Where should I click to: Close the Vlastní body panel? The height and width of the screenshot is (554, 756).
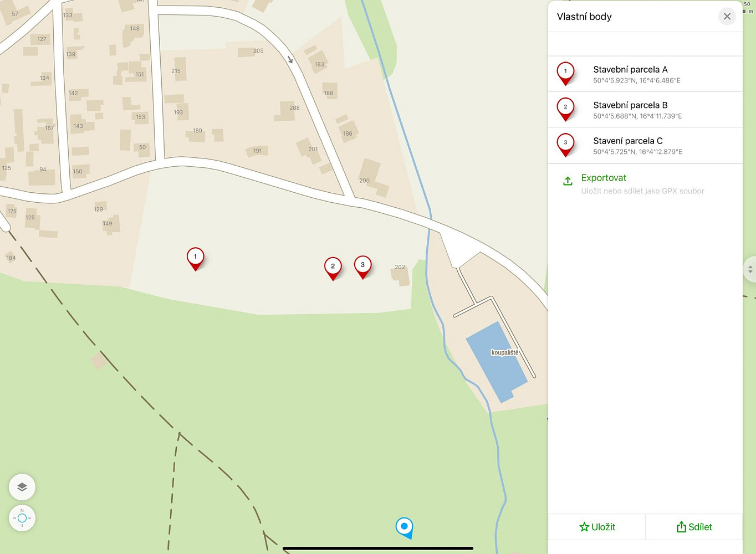click(x=727, y=17)
